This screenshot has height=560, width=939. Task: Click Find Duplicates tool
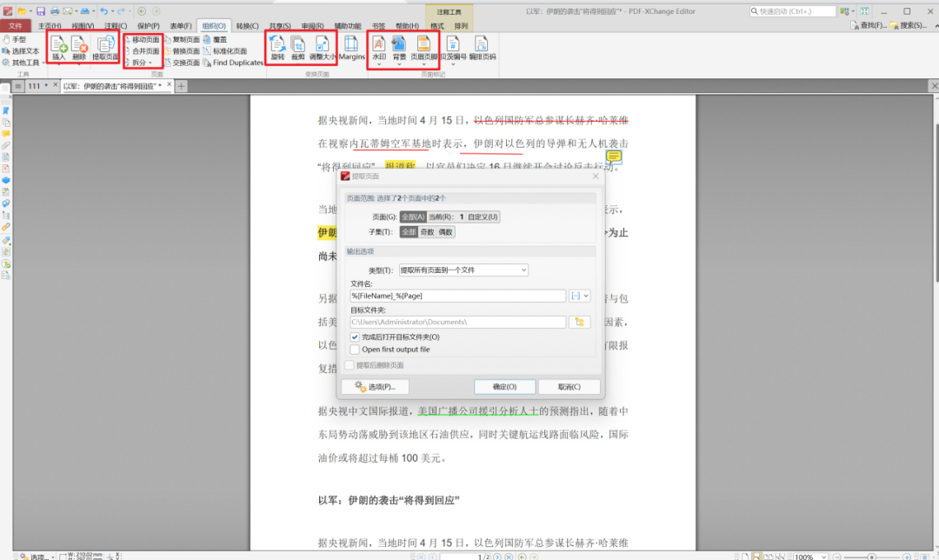point(233,63)
